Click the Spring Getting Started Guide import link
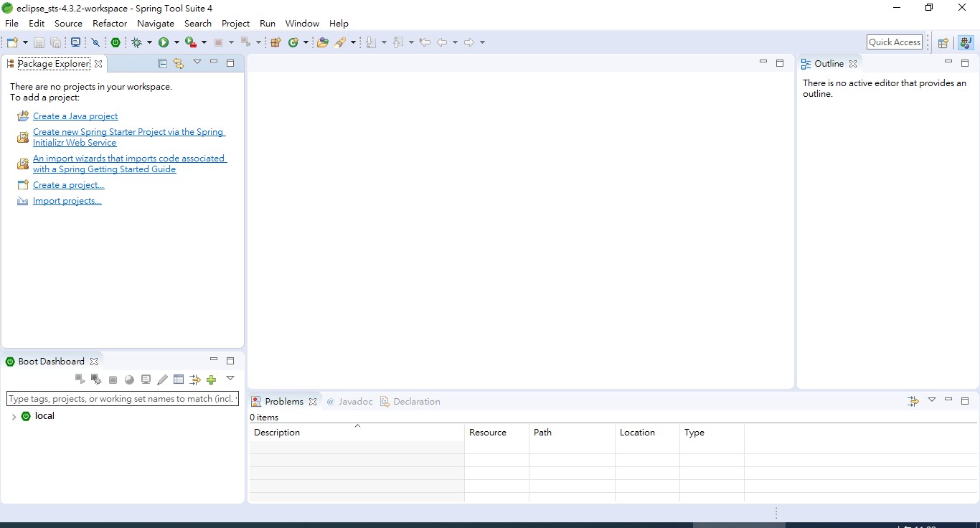This screenshot has width=980, height=528. click(x=130, y=164)
